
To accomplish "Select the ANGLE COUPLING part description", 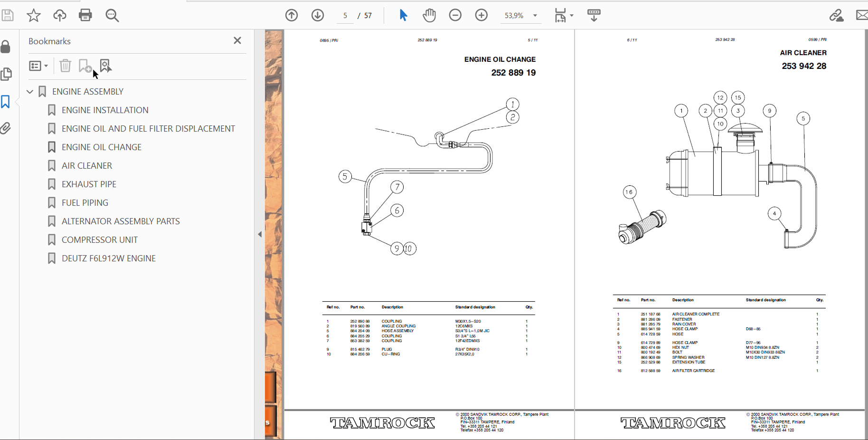I will point(398,326).
